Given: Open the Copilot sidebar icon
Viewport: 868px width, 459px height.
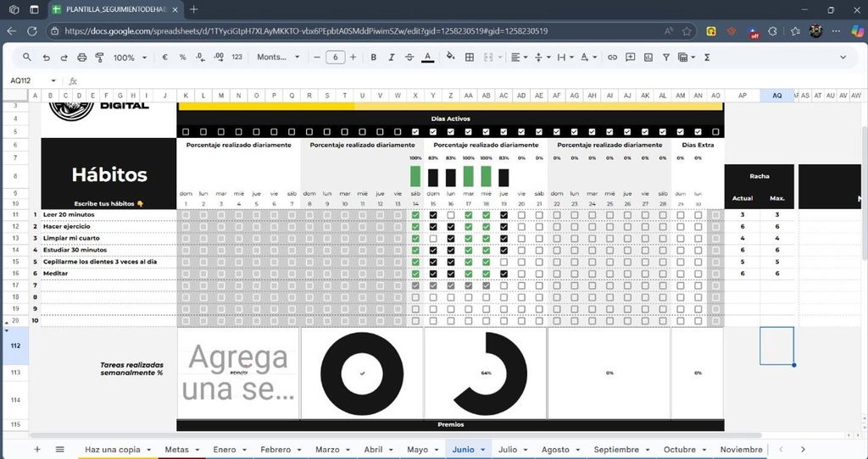Looking at the screenshot, I should pyautogui.click(x=857, y=31).
